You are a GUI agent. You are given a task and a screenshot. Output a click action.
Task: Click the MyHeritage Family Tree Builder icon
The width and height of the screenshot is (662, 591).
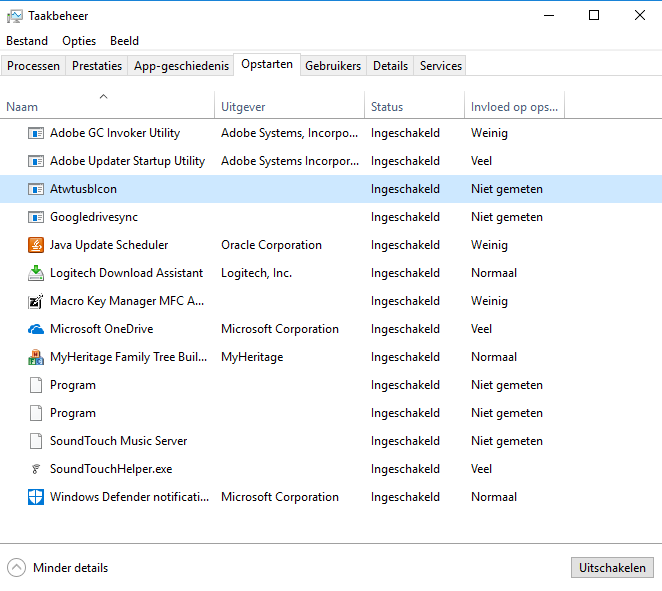[x=36, y=357]
